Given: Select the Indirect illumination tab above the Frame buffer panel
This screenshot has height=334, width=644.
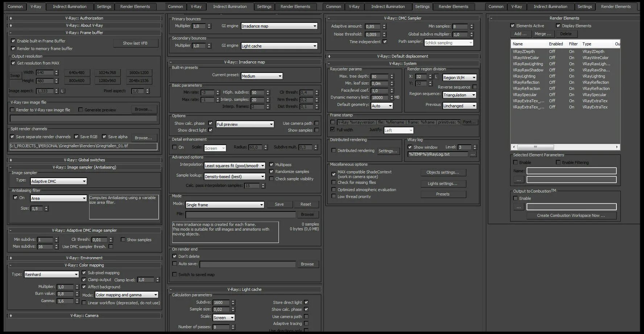Looking at the screenshot, I should tap(70, 7).
